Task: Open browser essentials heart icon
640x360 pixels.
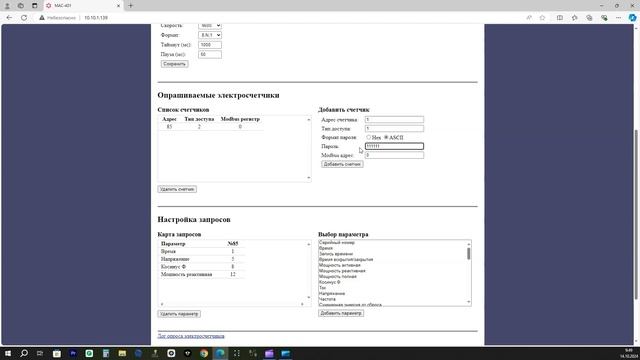Action: pyautogui.click(x=604, y=18)
